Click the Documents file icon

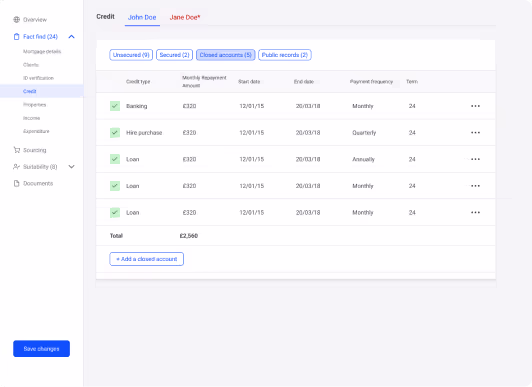pyautogui.click(x=16, y=183)
